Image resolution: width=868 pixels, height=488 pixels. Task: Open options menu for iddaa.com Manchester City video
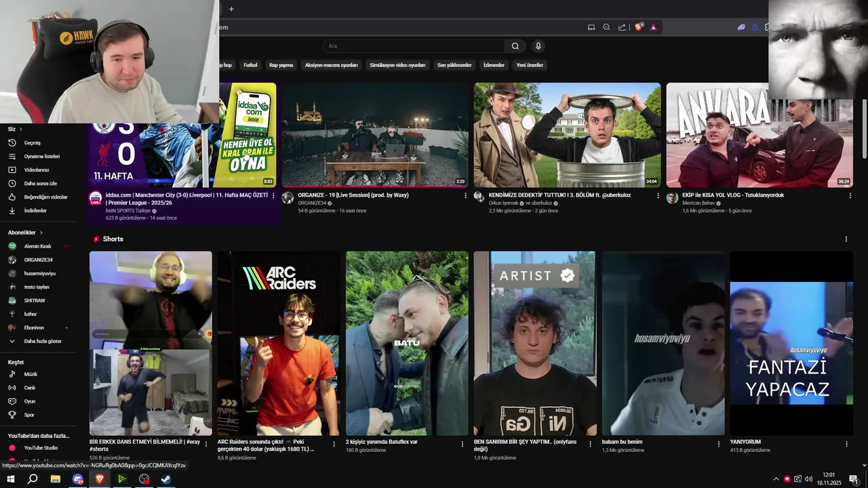pyautogui.click(x=273, y=196)
